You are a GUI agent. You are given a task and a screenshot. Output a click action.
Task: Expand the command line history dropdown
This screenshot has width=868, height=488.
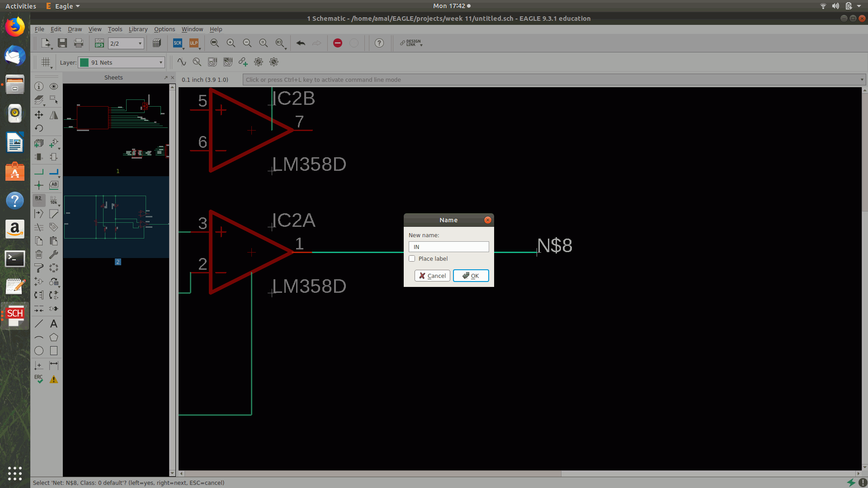[x=862, y=80]
